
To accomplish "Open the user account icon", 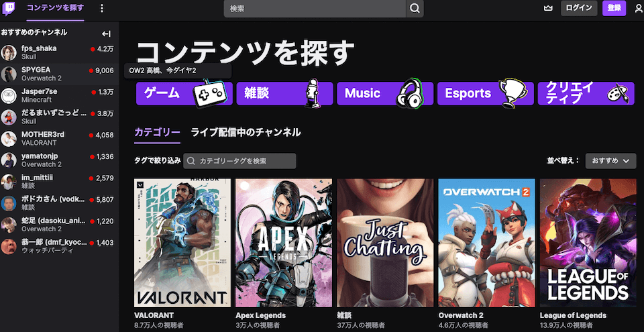I will coord(638,8).
